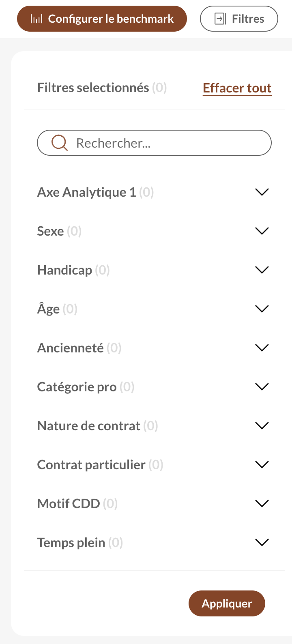Screen dimensions: 292x644
Task: Toggle the Filtres panel button
Action: tap(239, 19)
